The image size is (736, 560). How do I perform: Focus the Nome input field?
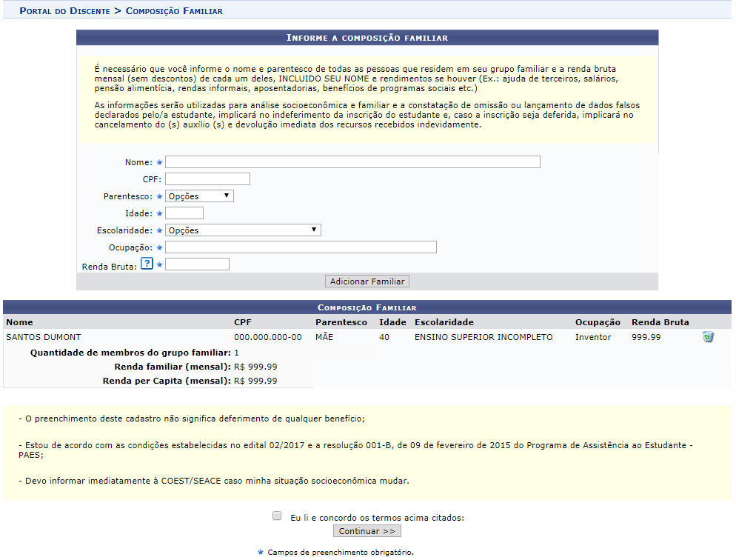coord(352,161)
